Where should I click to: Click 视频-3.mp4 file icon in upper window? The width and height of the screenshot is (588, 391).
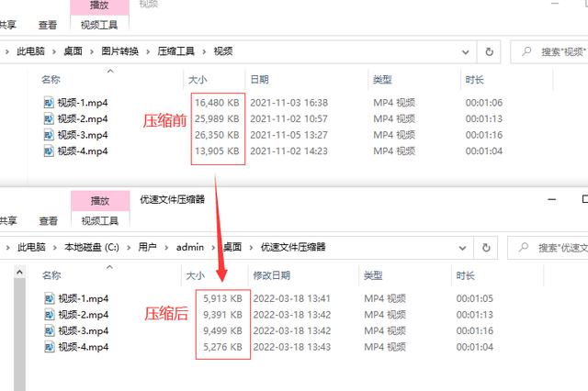click(x=49, y=134)
